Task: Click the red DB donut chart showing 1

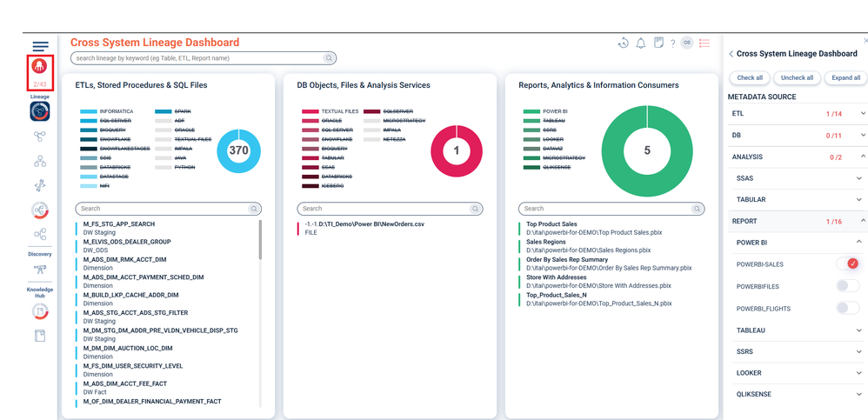Action: tap(457, 151)
